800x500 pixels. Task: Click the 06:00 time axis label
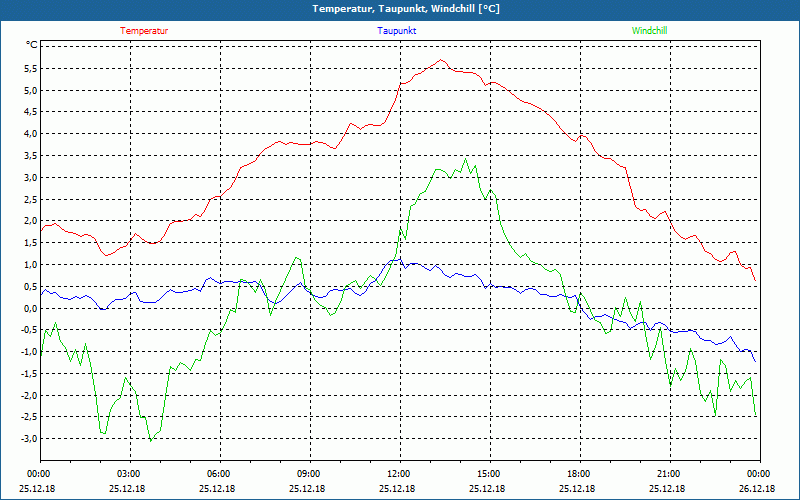pos(220,474)
